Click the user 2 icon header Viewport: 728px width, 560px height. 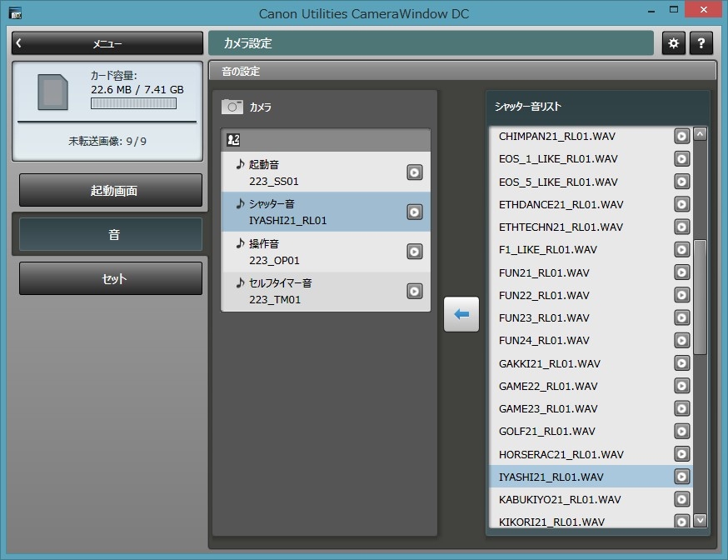pos(233,140)
